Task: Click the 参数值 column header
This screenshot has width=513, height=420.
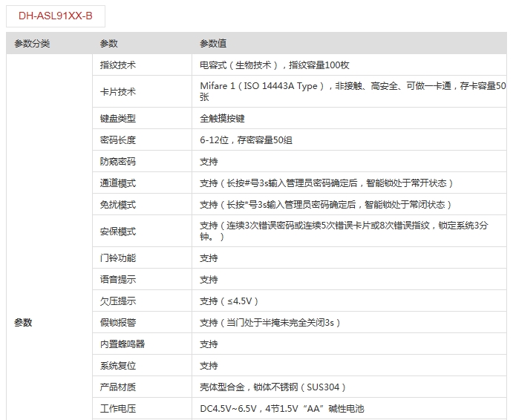Action: coord(213,43)
